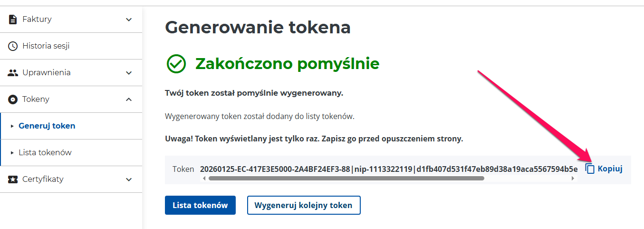The image size is (644, 229).
Task: Expand the Uprawnienia section chevron
Action: (129, 73)
